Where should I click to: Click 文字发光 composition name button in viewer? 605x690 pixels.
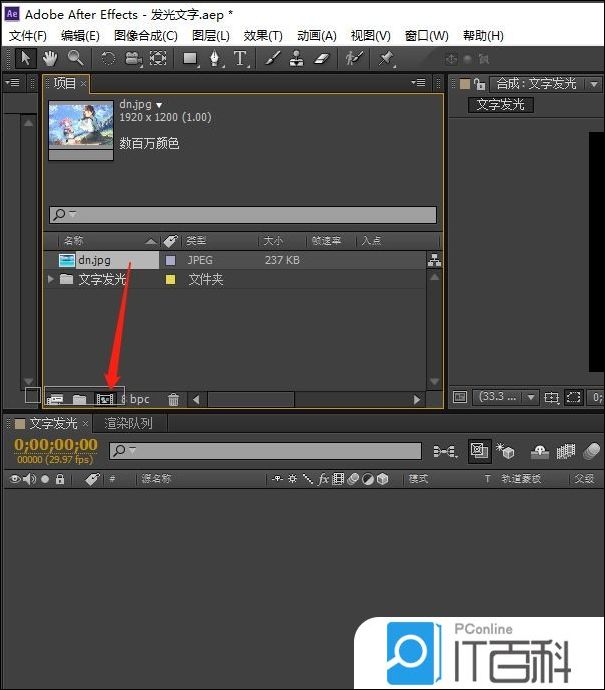tap(500, 105)
